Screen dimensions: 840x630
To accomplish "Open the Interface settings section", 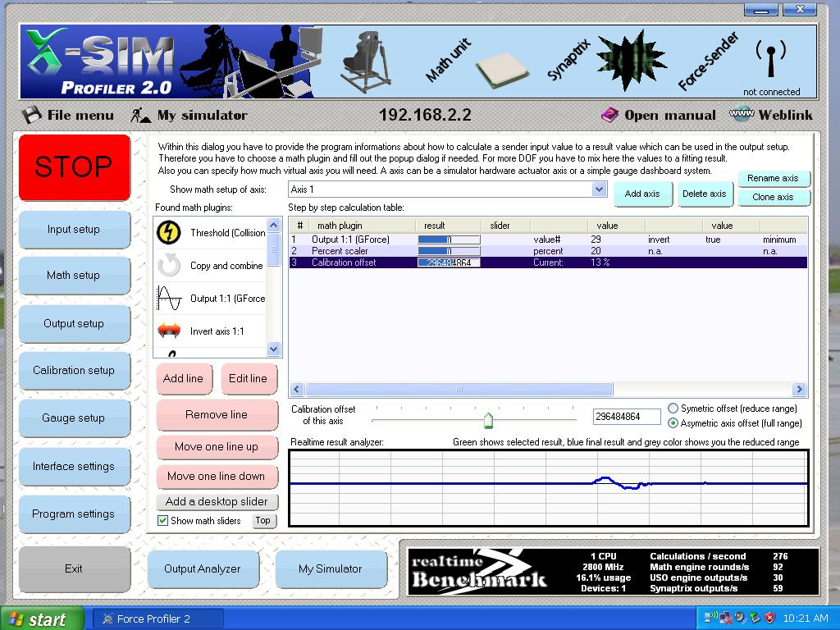I will point(74,466).
